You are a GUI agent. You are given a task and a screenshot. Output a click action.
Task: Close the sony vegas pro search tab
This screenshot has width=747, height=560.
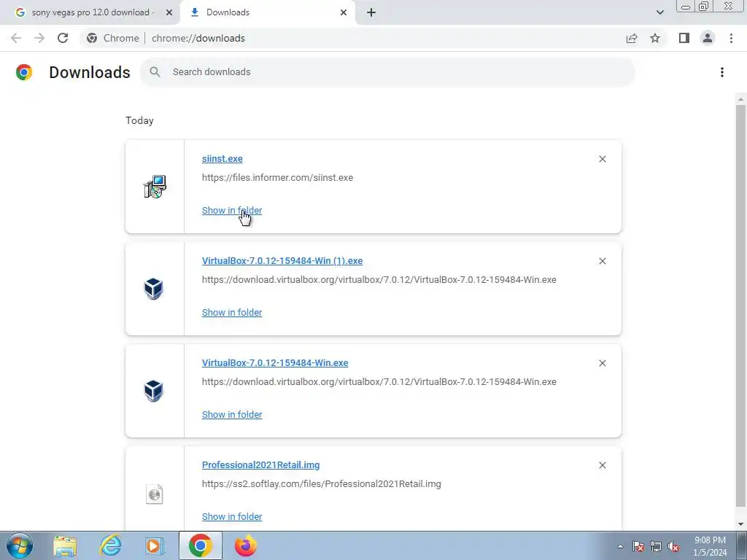coord(169,12)
